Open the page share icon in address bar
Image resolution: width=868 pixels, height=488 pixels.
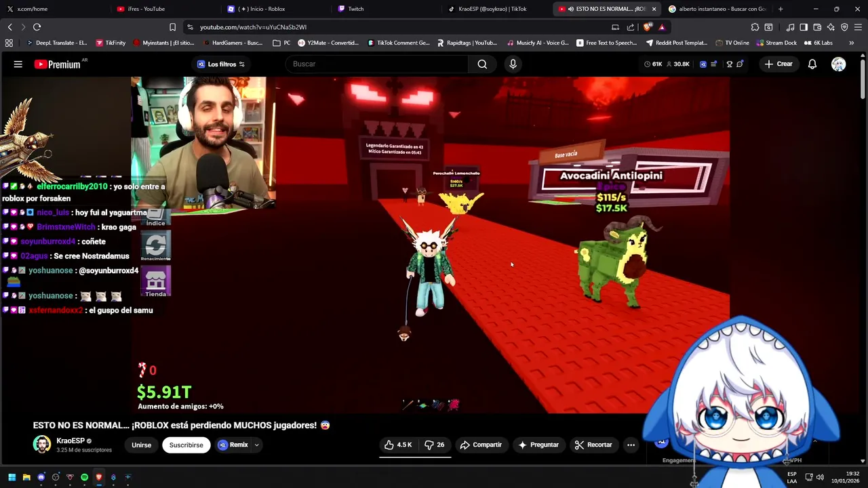tap(631, 27)
